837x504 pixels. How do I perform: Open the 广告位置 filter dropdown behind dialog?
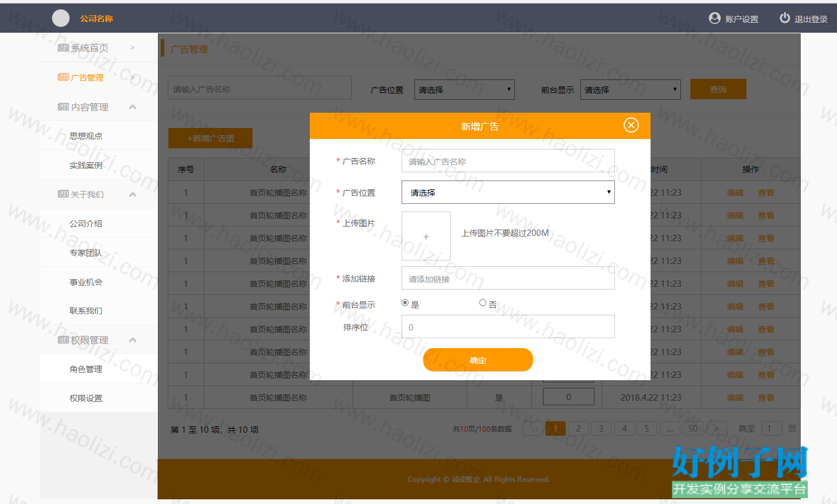coord(465,89)
